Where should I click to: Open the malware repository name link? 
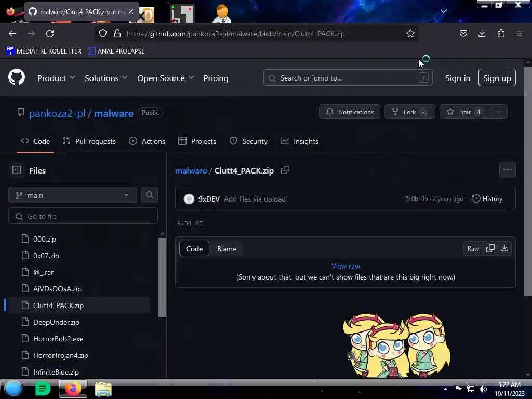coord(114,113)
